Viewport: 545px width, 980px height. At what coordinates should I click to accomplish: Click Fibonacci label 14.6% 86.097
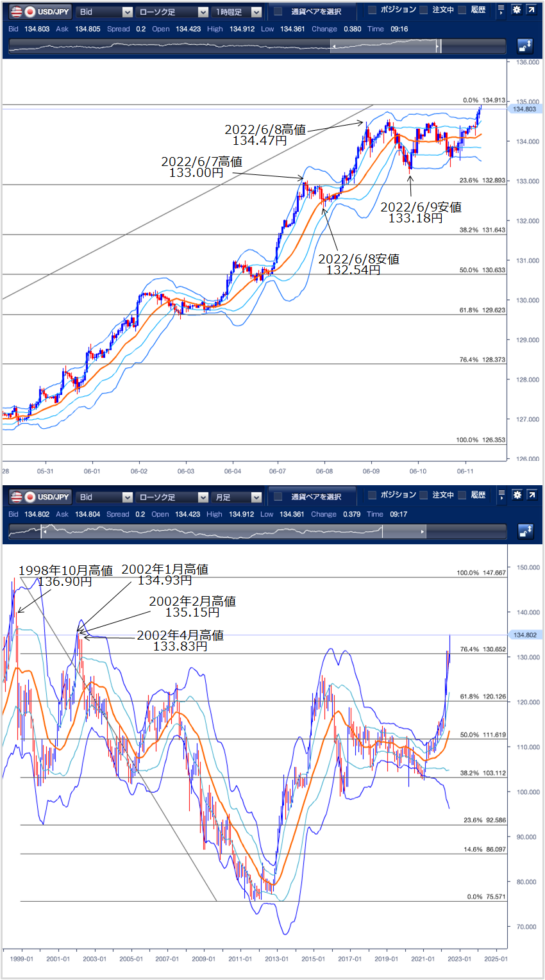tap(485, 849)
